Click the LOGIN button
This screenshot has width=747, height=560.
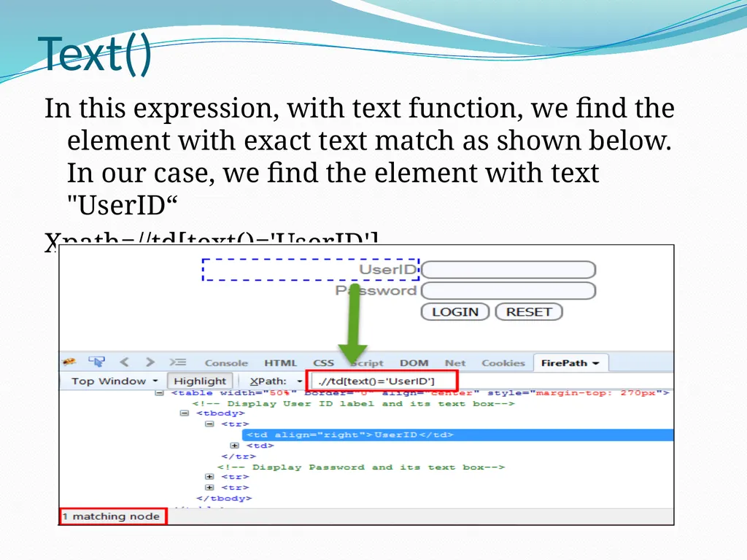tap(455, 312)
